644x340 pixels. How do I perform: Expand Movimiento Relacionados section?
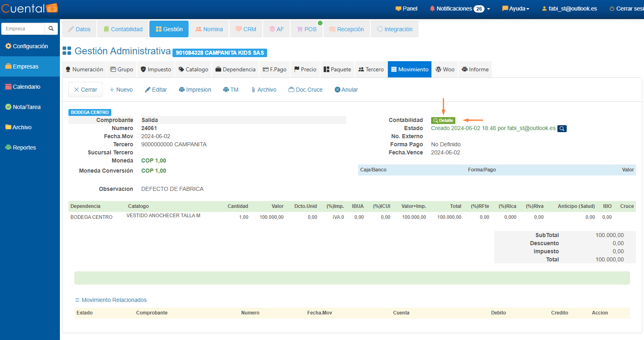[x=111, y=300]
